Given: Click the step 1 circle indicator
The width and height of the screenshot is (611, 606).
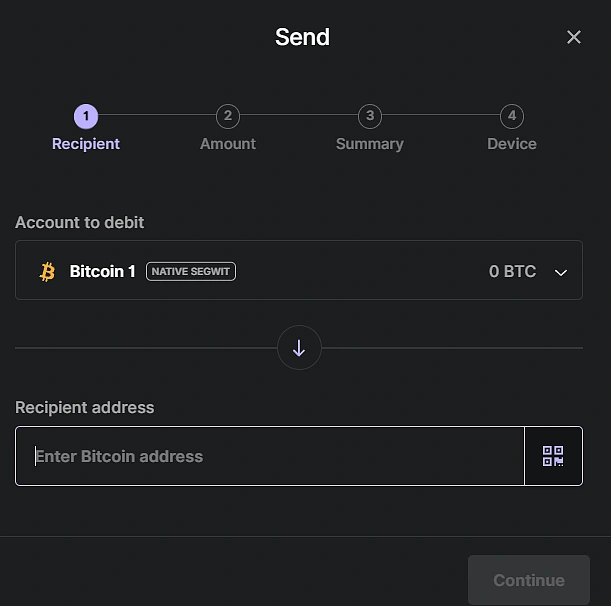Looking at the screenshot, I should click(x=86, y=116).
